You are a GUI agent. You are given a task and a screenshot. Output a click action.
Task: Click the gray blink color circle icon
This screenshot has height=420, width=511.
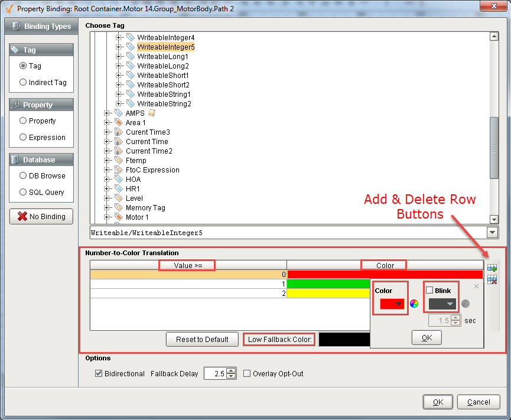pos(466,304)
